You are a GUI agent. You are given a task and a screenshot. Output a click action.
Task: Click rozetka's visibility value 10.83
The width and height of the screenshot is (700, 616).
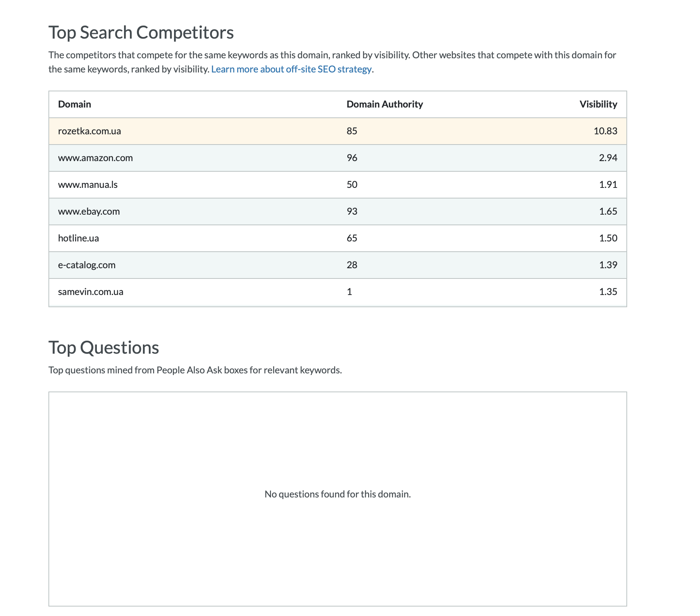click(x=605, y=131)
